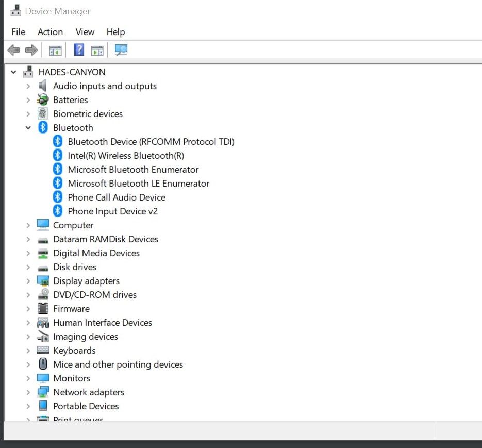Screen dimensions: 482x448
Task: Click the Display adapters category icon
Action: pos(43,281)
